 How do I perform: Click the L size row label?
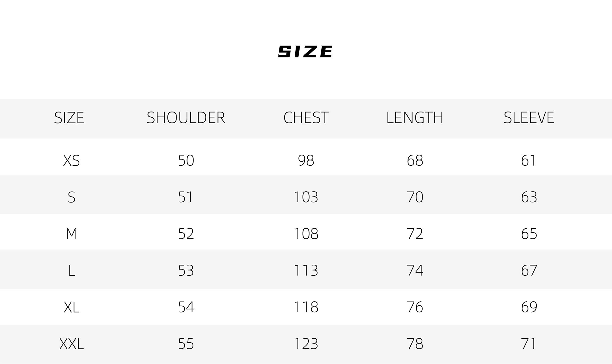click(x=71, y=270)
